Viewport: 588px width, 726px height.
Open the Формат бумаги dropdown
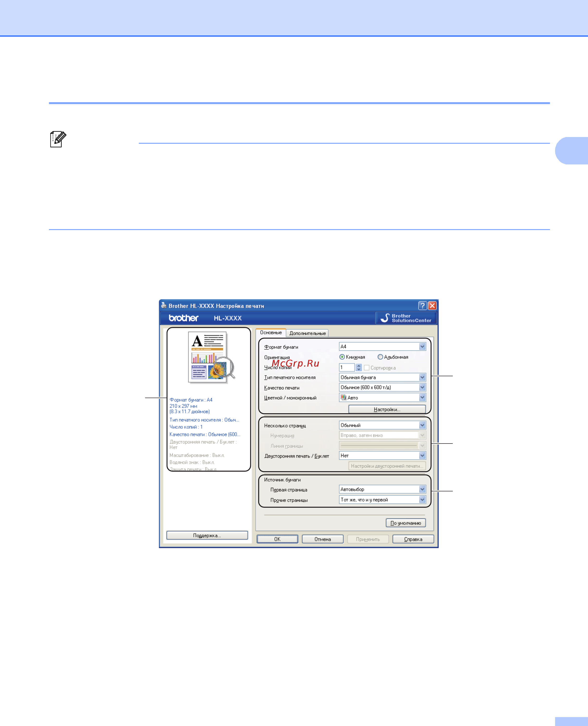[x=382, y=346]
